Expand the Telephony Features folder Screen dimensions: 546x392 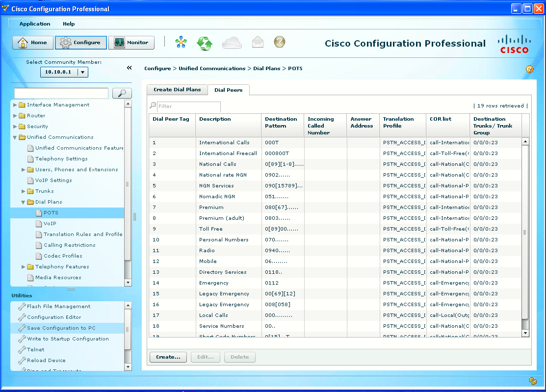(x=24, y=267)
